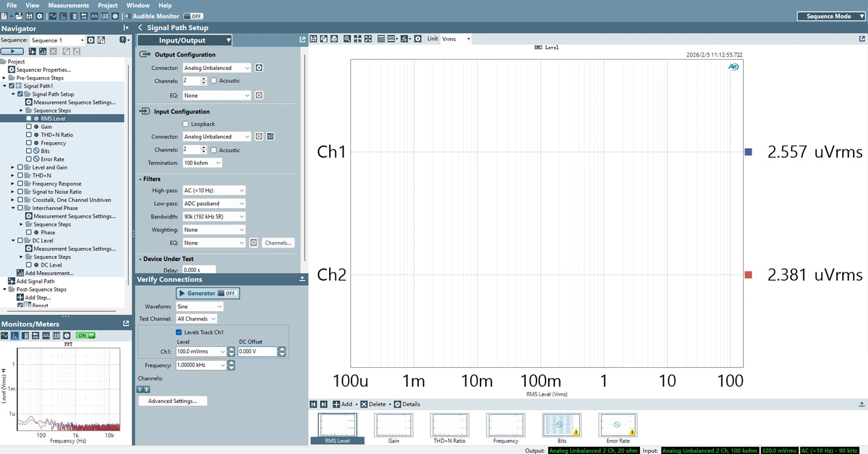The image size is (868, 454).
Task: Tick the Gain step checkbox
Action: pos(29,126)
